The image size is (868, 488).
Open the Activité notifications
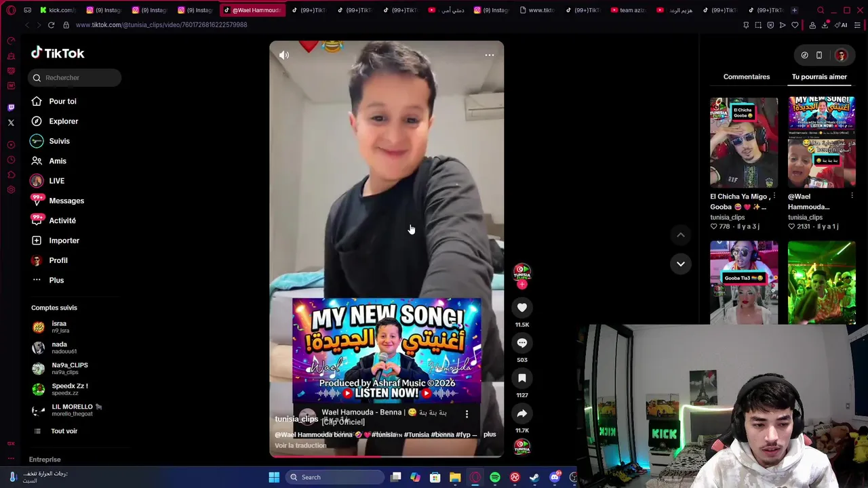62,220
